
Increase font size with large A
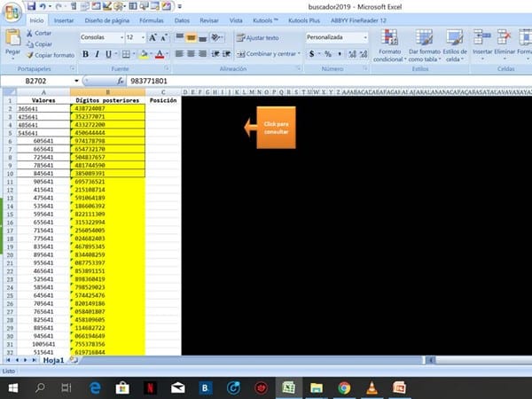[x=153, y=37]
